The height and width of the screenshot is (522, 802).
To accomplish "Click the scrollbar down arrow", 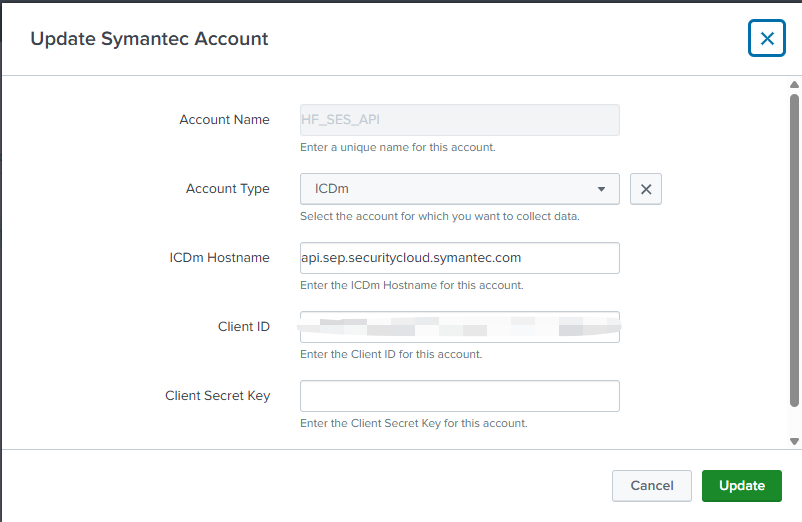I will tap(795, 441).
